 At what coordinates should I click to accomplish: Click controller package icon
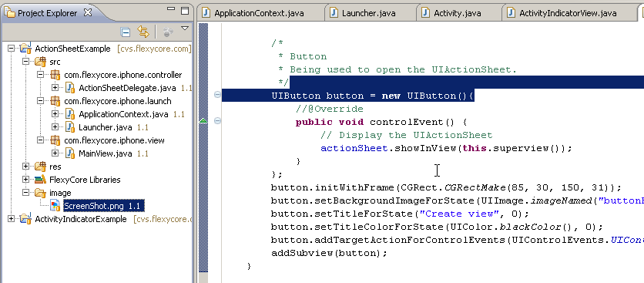coord(55,75)
